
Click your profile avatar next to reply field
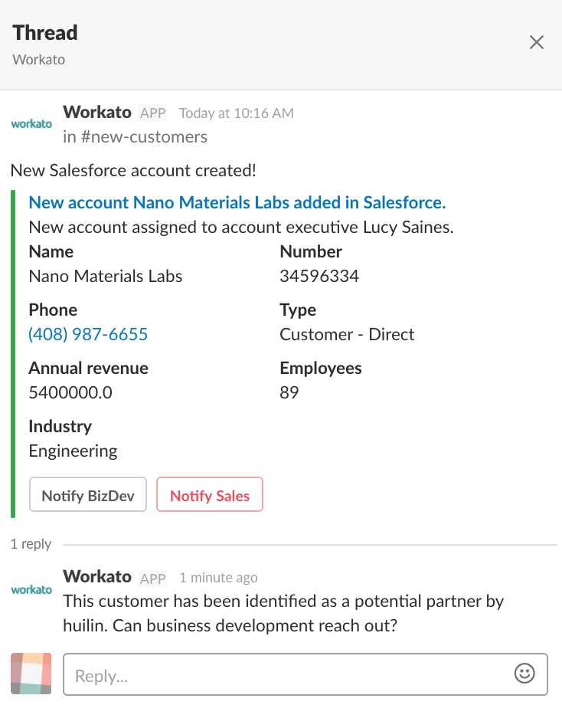tap(31, 674)
